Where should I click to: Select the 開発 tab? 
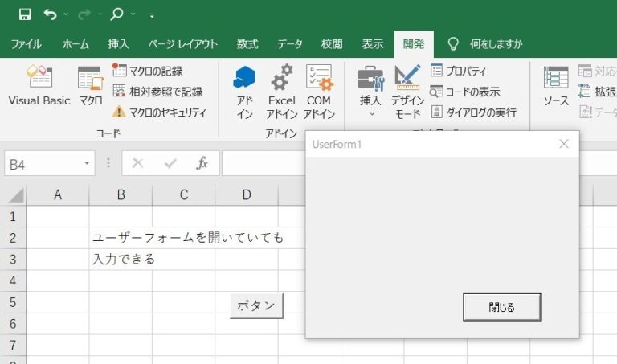[x=414, y=43]
